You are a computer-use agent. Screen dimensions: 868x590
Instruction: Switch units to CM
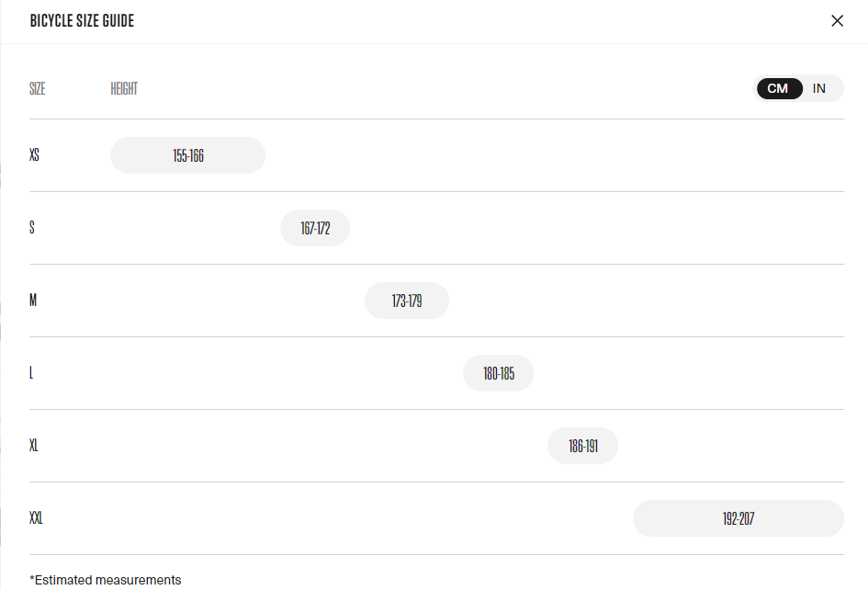(x=778, y=88)
